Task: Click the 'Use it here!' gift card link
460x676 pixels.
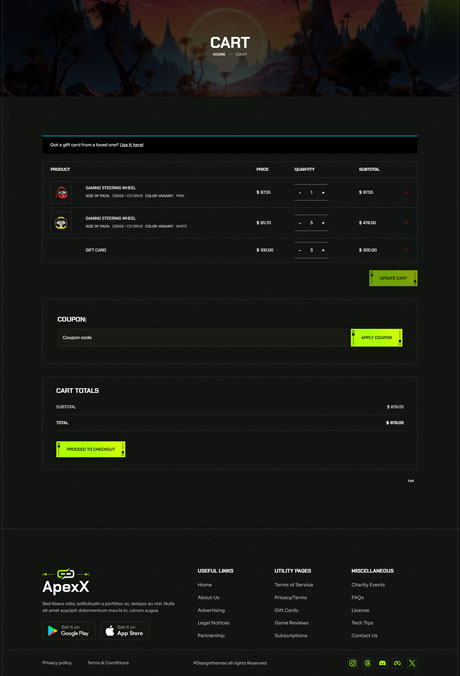Action: pyautogui.click(x=131, y=145)
